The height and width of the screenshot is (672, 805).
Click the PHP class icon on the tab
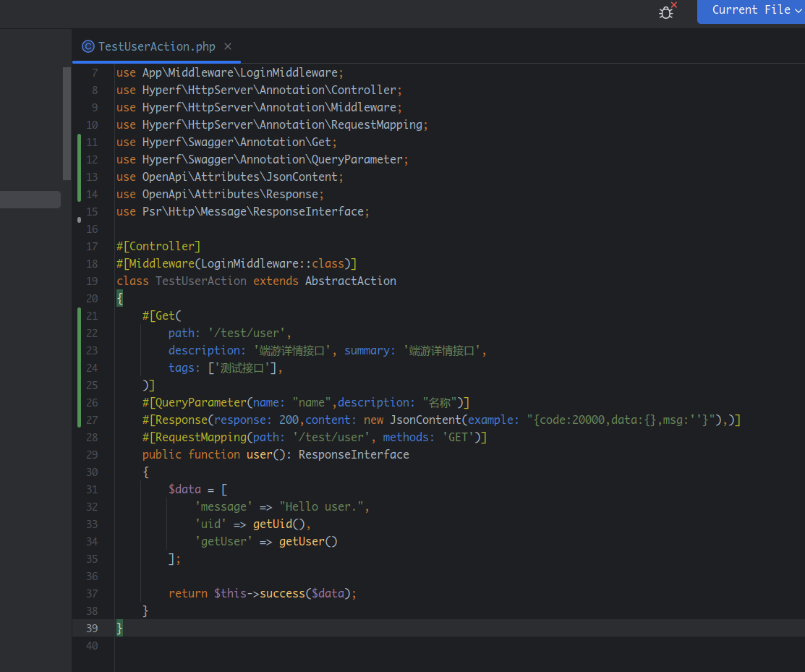click(88, 47)
